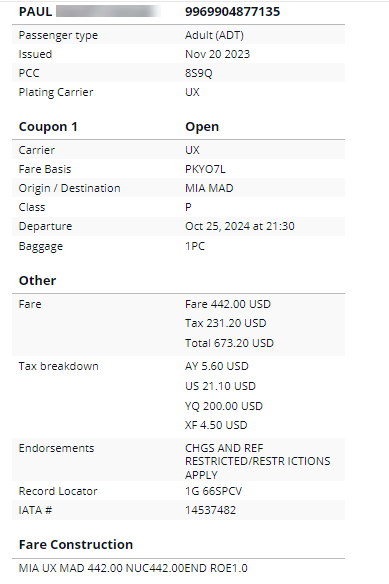Click the Coupon 1 section heading
The height and width of the screenshot is (584, 389).
[48, 127]
